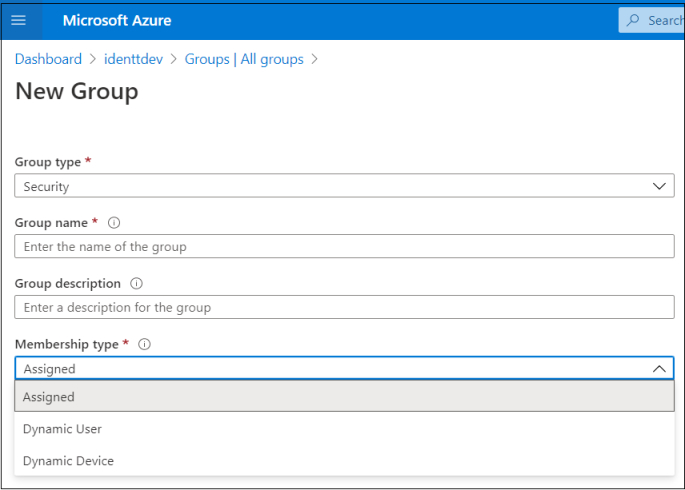The height and width of the screenshot is (490, 685).
Task: Expand the Group type chevron
Action: tap(659, 186)
